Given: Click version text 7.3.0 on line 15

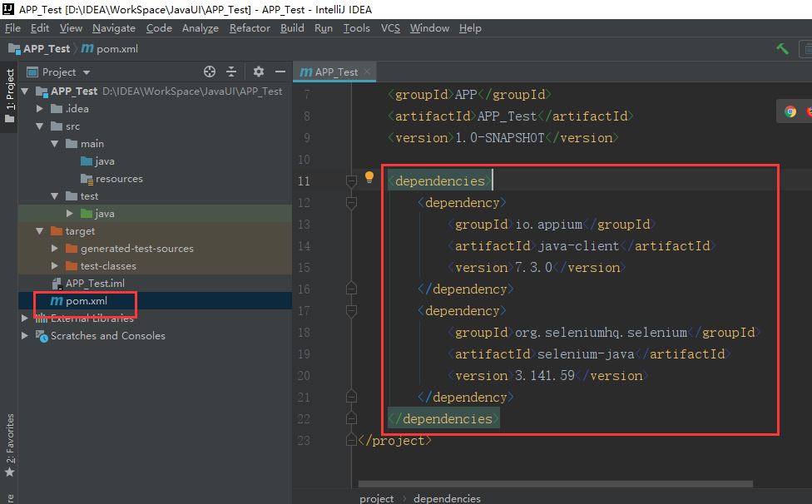Looking at the screenshot, I should 533,268.
